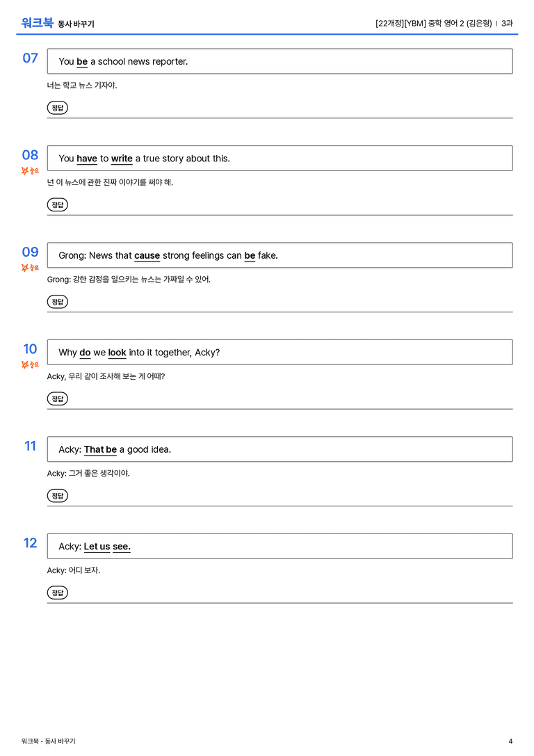The height and width of the screenshot is (756, 534).
Task: Click the underlined word 'write' in question 08
Action: pos(122,159)
